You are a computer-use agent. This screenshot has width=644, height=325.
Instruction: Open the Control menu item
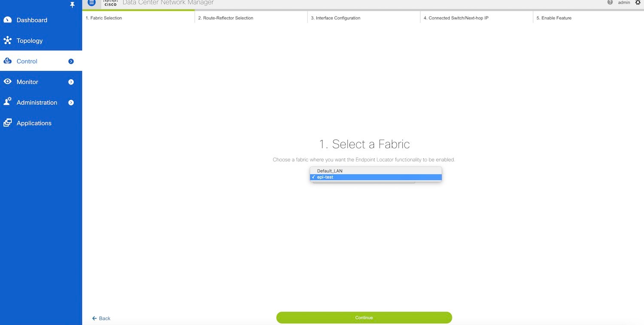pyautogui.click(x=41, y=61)
